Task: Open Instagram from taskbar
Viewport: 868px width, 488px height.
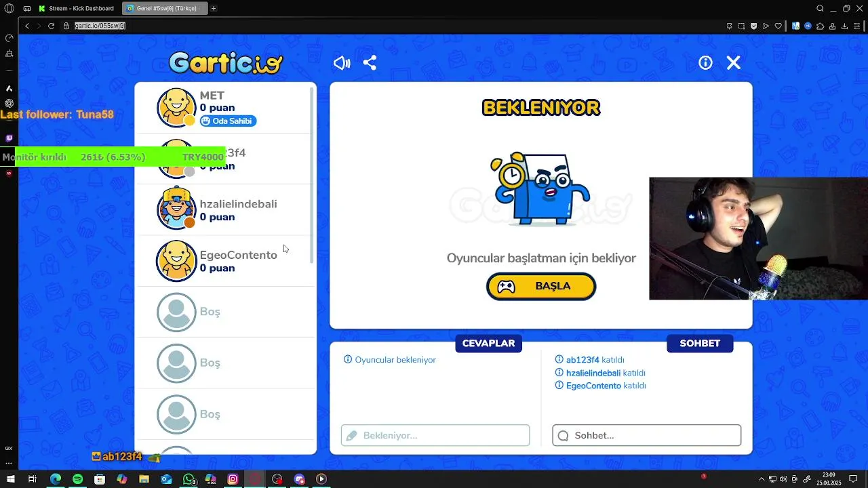Action: [x=233, y=479]
